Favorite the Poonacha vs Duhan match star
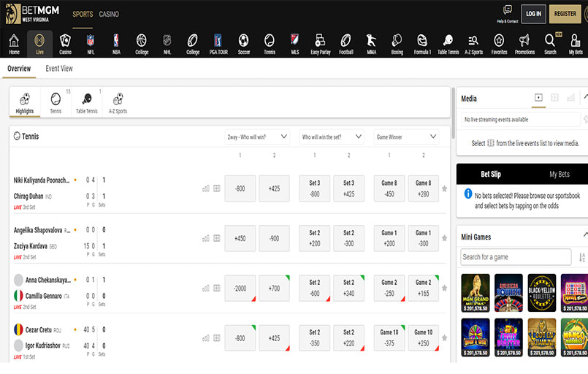588x374 pixels. (444, 188)
